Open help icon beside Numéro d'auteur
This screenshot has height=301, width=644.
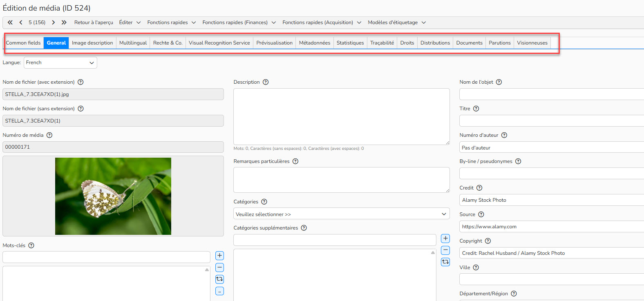point(504,135)
